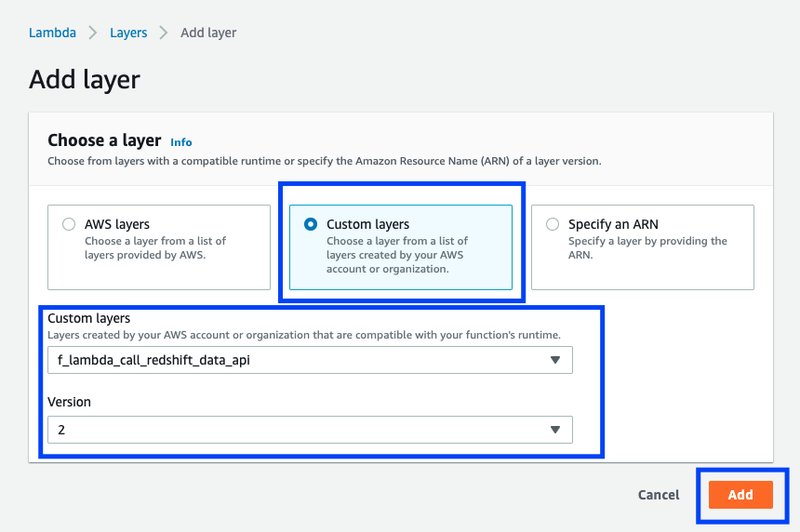Select the Custom layers radio button
Viewport: 800px width, 532px height.
311,224
